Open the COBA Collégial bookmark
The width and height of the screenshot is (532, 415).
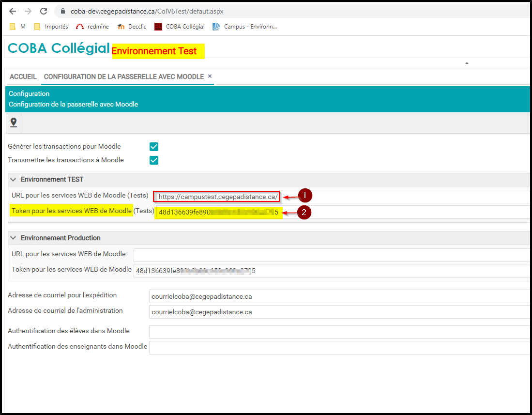pyautogui.click(x=180, y=27)
